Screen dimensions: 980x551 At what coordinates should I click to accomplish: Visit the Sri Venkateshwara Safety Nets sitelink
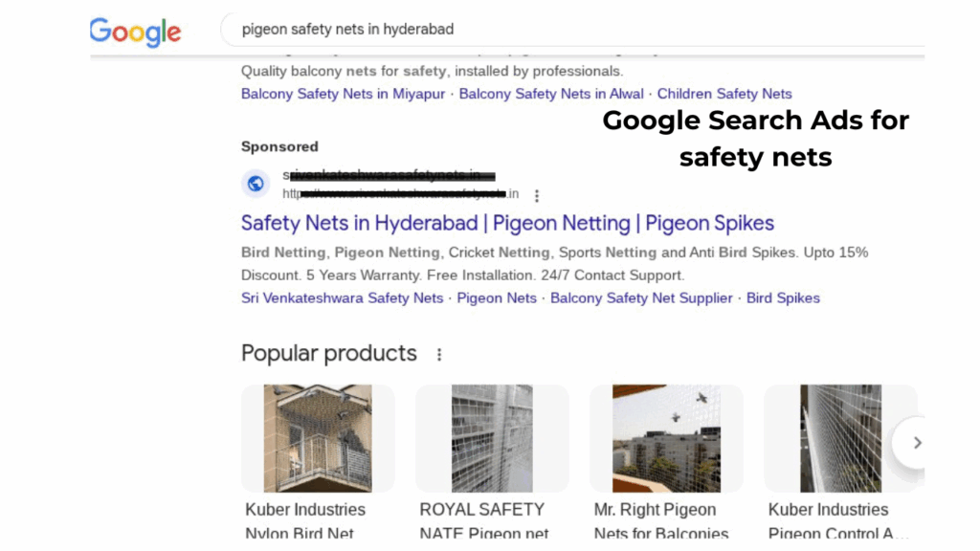click(343, 298)
